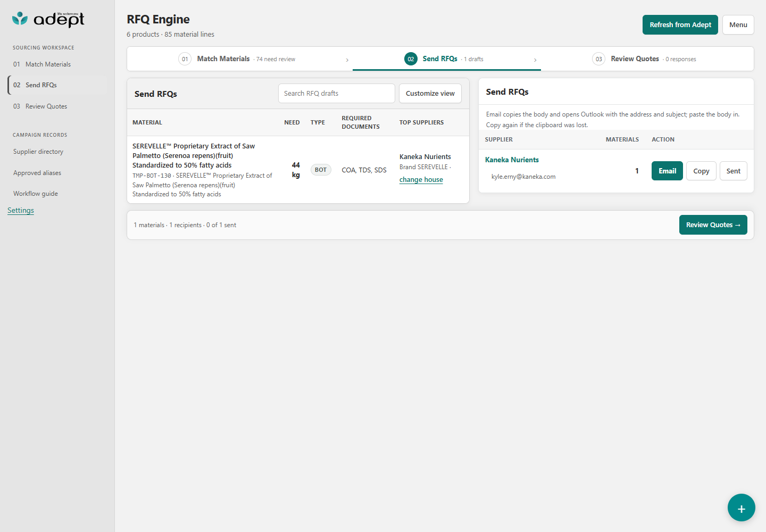Click the BOT type badge
766x532 pixels.
point(321,170)
